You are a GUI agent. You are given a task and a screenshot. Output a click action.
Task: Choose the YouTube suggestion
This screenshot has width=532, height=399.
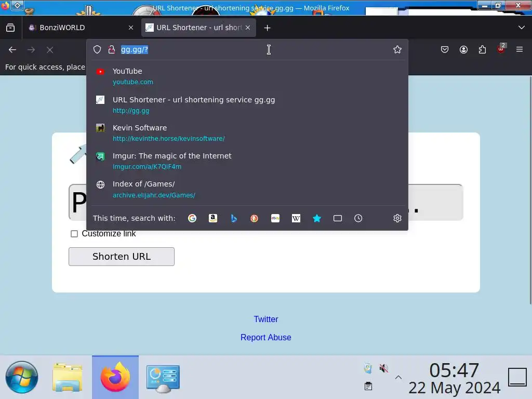click(247, 76)
